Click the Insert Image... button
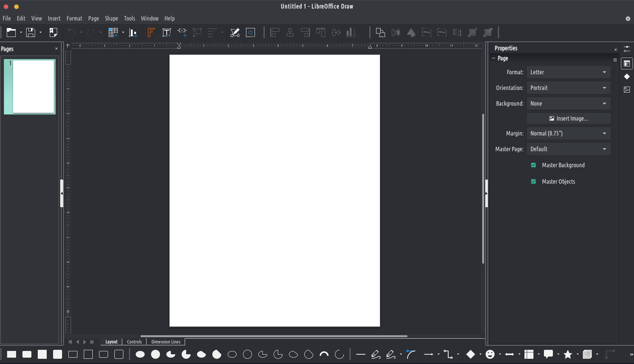Screen dimensions: 634x364 tap(568, 118)
